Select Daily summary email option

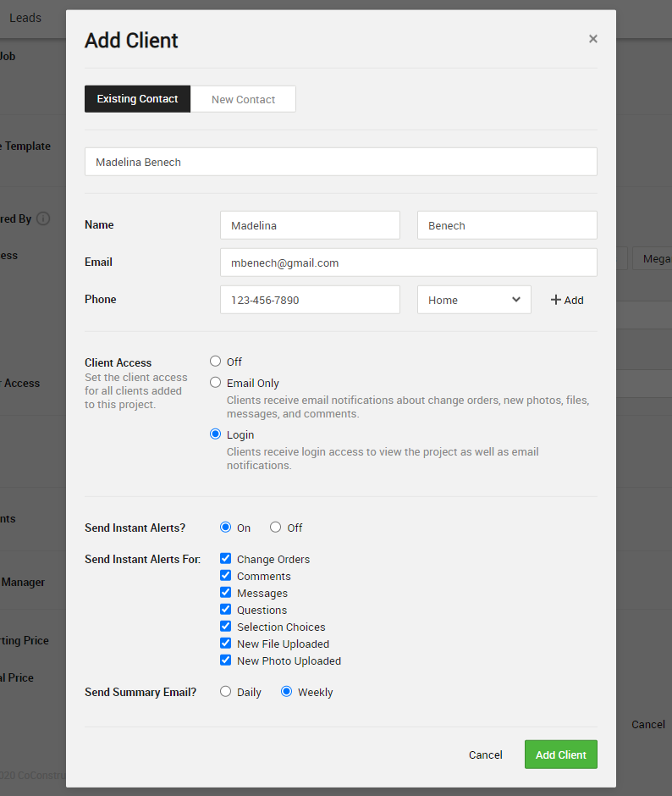(226, 692)
